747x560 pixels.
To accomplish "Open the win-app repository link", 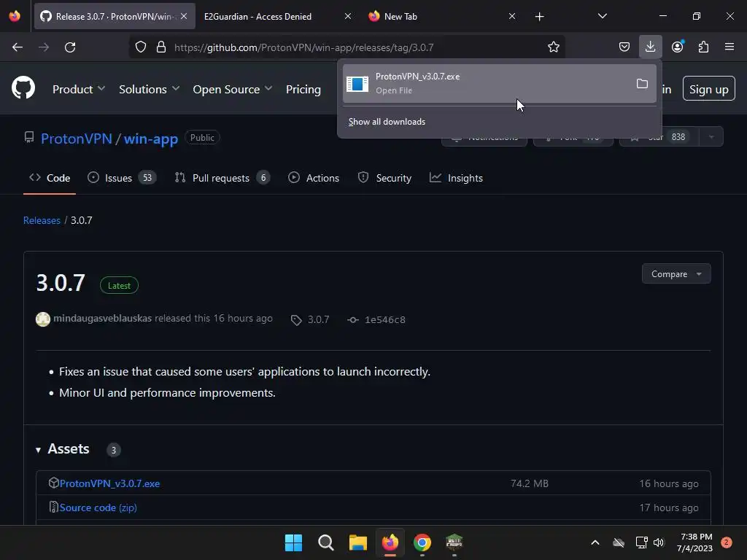I will [x=150, y=139].
